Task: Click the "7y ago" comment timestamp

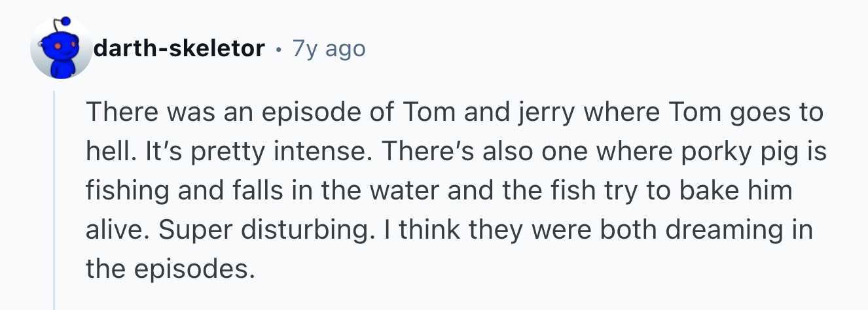Action: pyautogui.click(x=329, y=48)
